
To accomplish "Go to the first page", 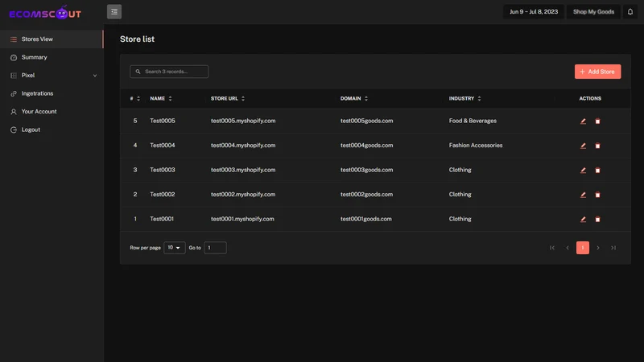I will pyautogui.click(x=552, y=248).
